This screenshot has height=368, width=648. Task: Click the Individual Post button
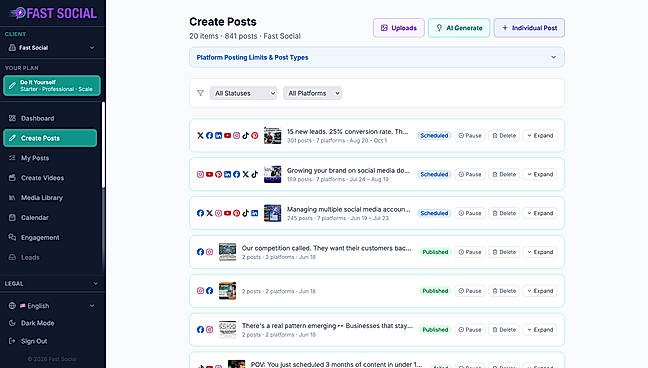(529, 28)
